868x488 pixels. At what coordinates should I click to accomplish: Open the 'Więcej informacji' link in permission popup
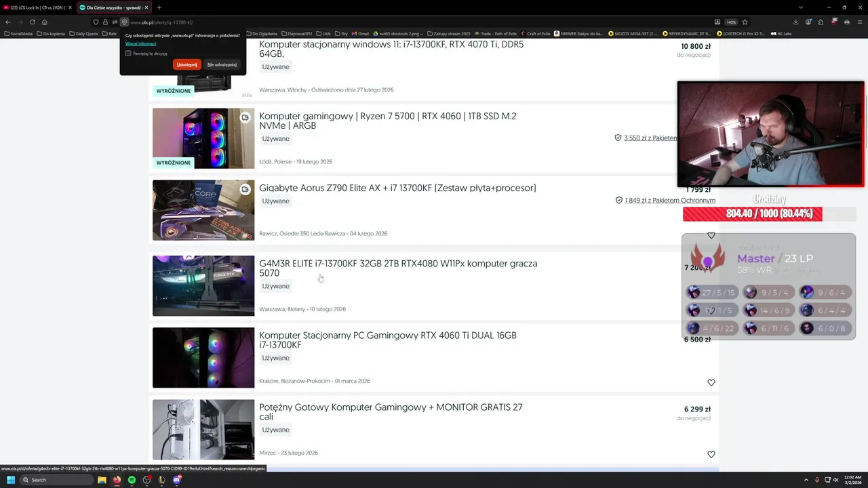pos(141,43)
